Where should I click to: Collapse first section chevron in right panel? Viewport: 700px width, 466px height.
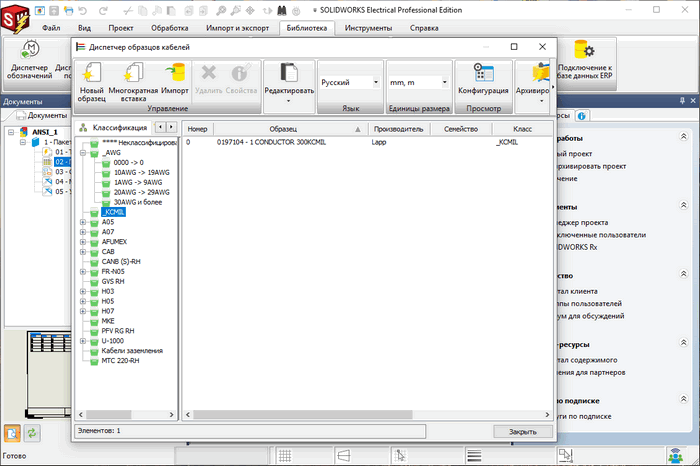pos(683,137)
